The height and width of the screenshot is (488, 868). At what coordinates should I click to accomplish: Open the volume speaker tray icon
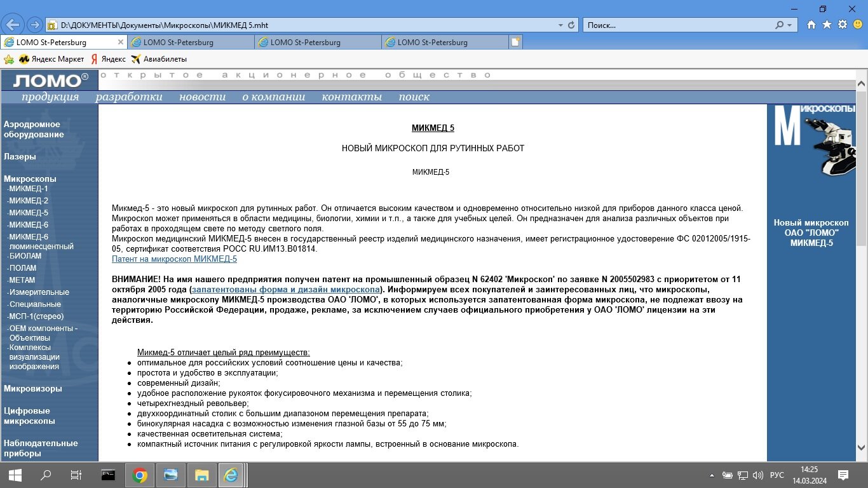point(757,475)
